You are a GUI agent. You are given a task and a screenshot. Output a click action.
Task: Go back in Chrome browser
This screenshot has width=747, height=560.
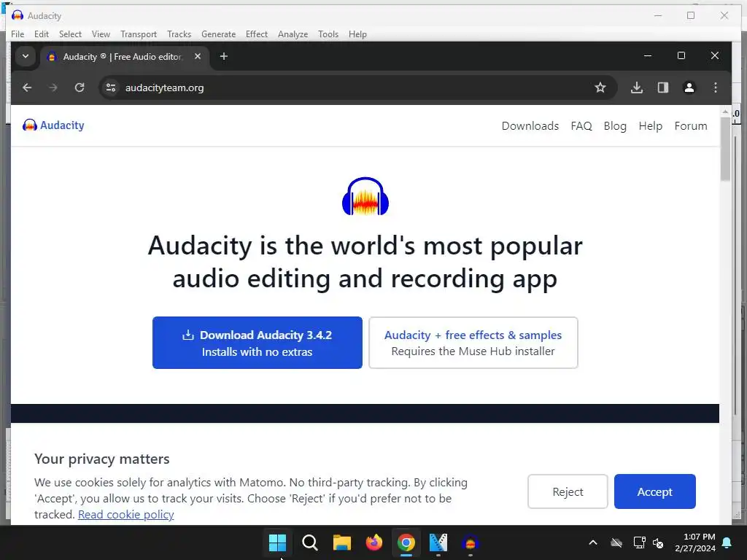pyautogui.click(x=27, y=87)
